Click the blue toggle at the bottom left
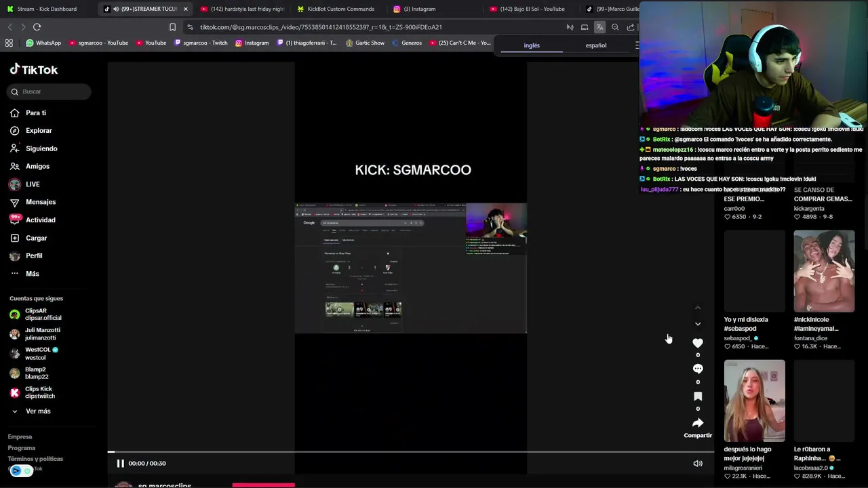 pyautogui.click(x=21, y=470)
